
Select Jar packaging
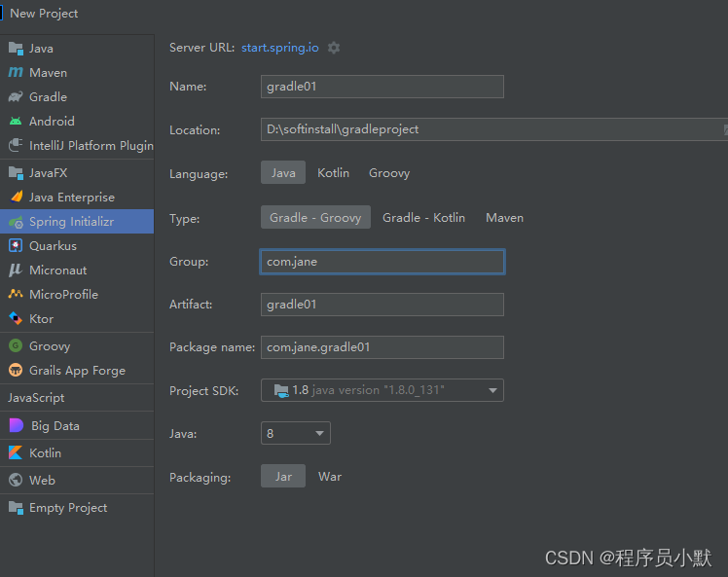pyautogui.click(x=283, y=476)
